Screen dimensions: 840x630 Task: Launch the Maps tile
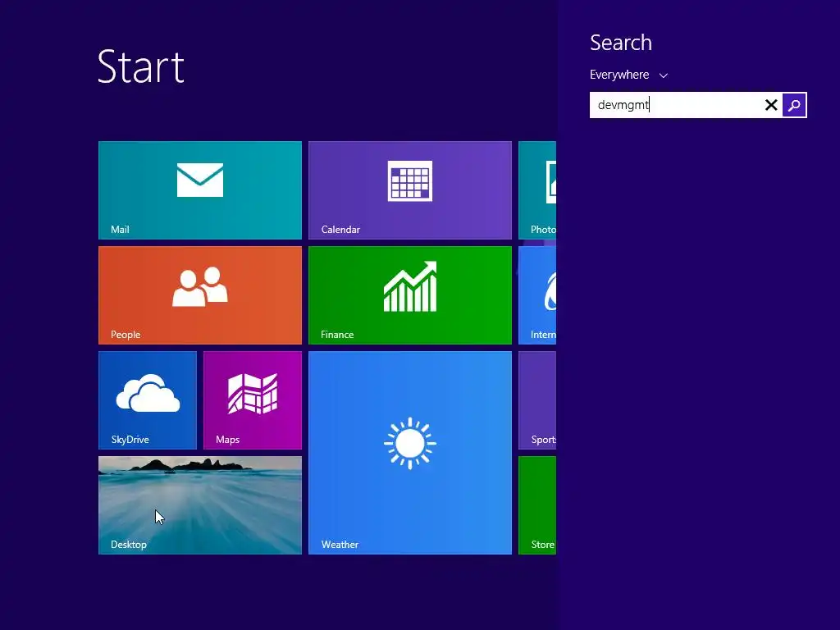tap(253, 400)
